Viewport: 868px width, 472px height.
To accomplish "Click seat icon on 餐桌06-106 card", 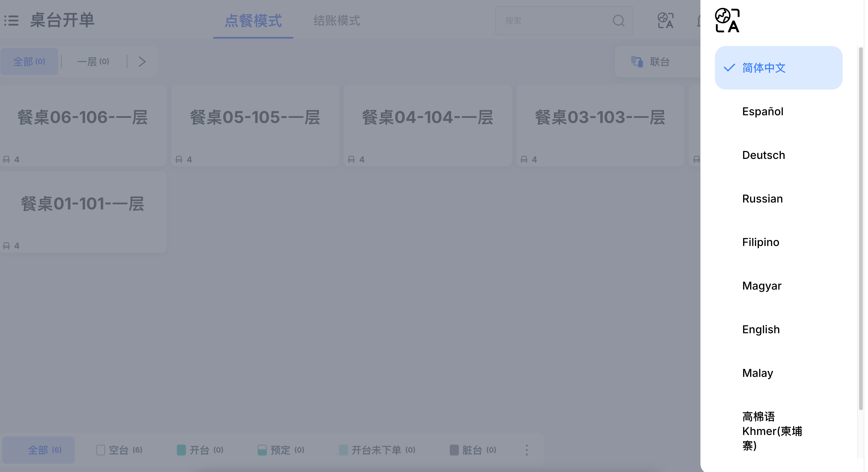I will (6, 159).
